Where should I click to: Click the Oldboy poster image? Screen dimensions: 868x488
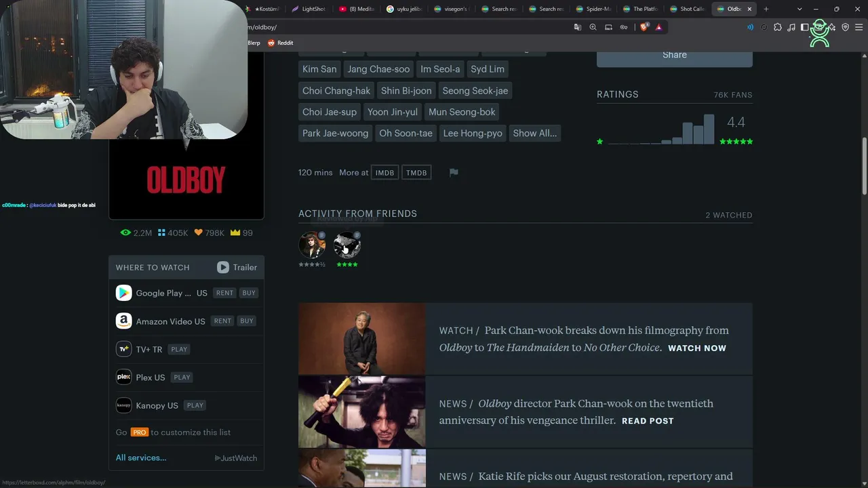tap(186, 180)
